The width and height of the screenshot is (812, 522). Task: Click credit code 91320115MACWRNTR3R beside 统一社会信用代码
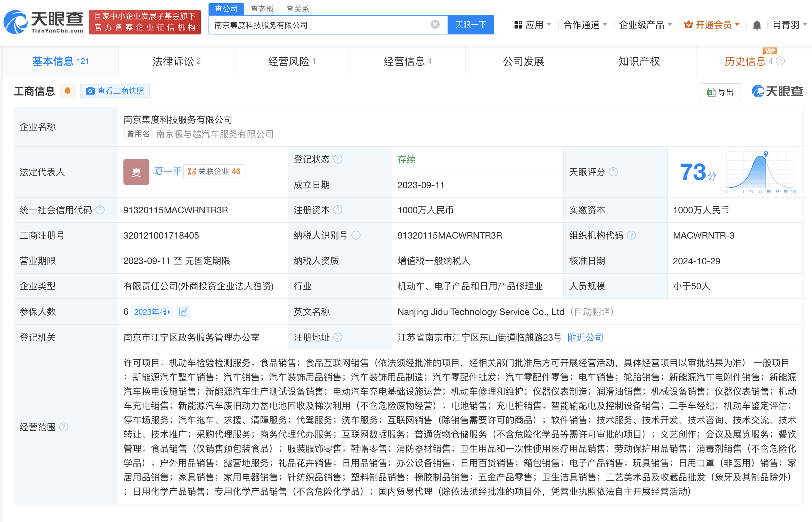[x=175, y=210]
